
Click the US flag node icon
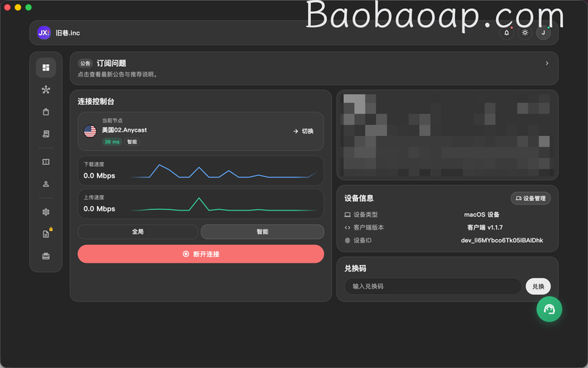pos(90,132)
